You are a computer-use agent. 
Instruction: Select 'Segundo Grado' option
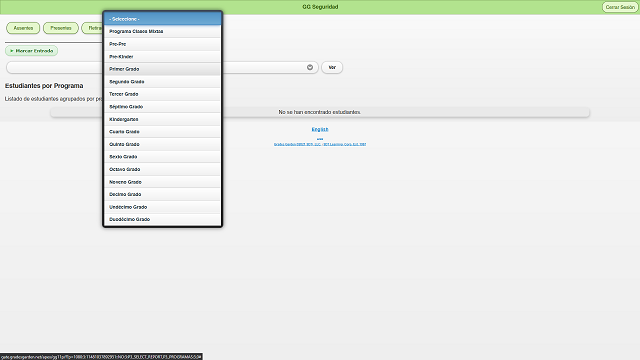click(162, 82)
